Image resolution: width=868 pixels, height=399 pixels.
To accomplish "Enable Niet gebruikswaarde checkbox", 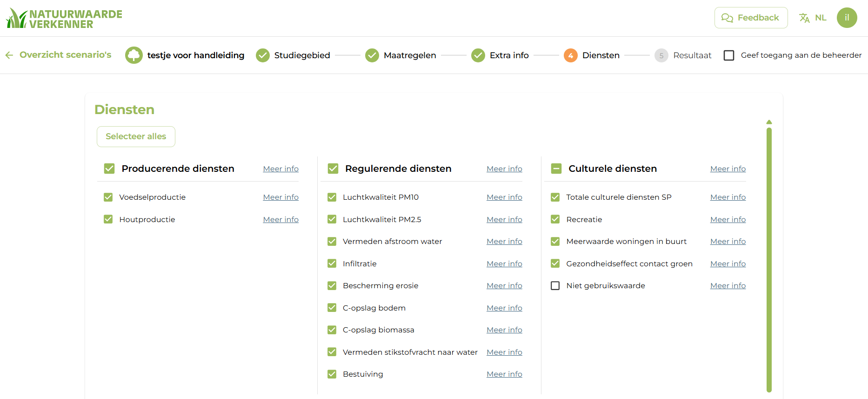I will click(x=555, y=285).
